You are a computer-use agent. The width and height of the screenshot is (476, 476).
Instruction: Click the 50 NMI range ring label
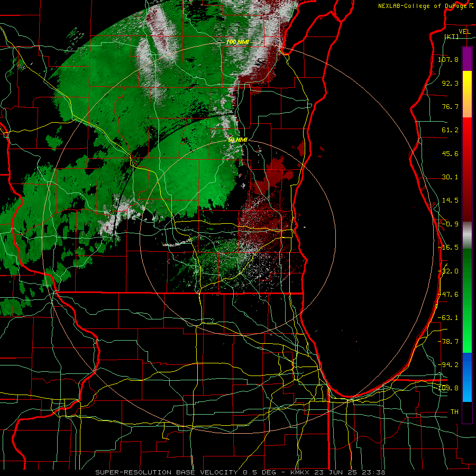point(237,140)
